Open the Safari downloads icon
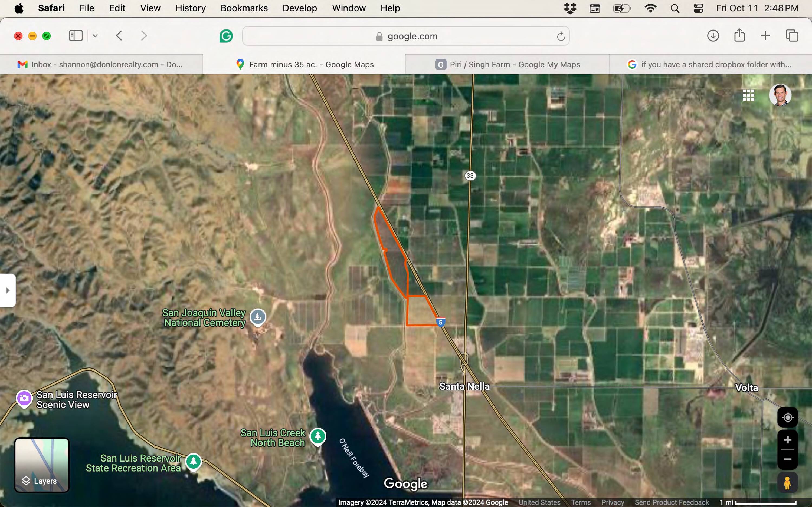 point(713,36)
